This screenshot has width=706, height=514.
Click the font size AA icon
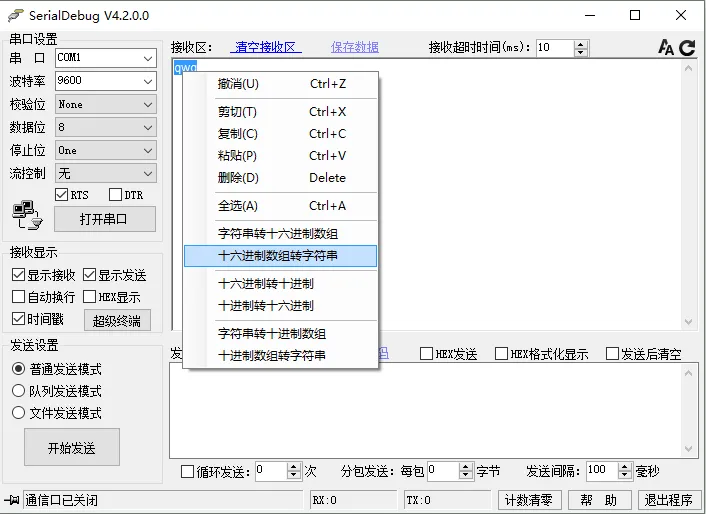pos(666,47)
